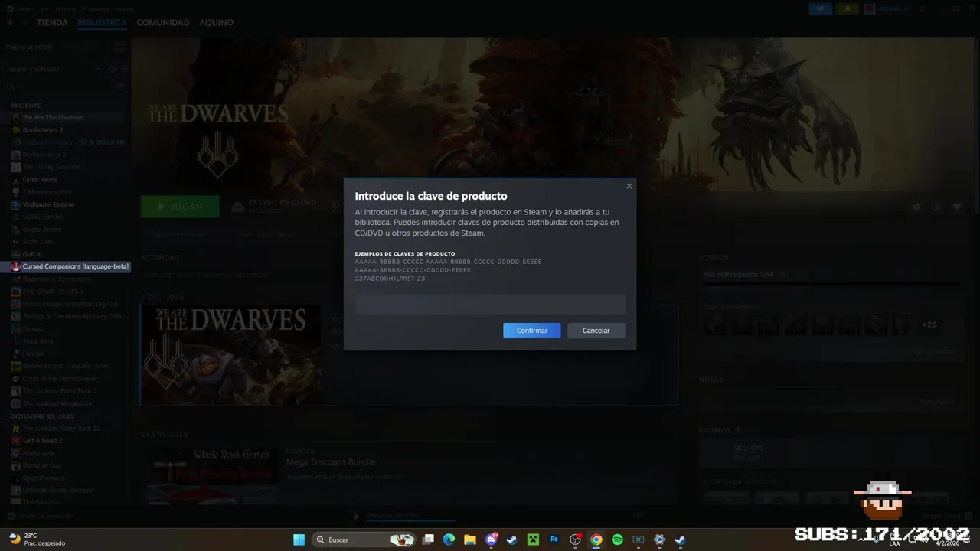Toggle the favorite heart icon
This screenshot has height=551, width=980.
click(x=956, y=207)
